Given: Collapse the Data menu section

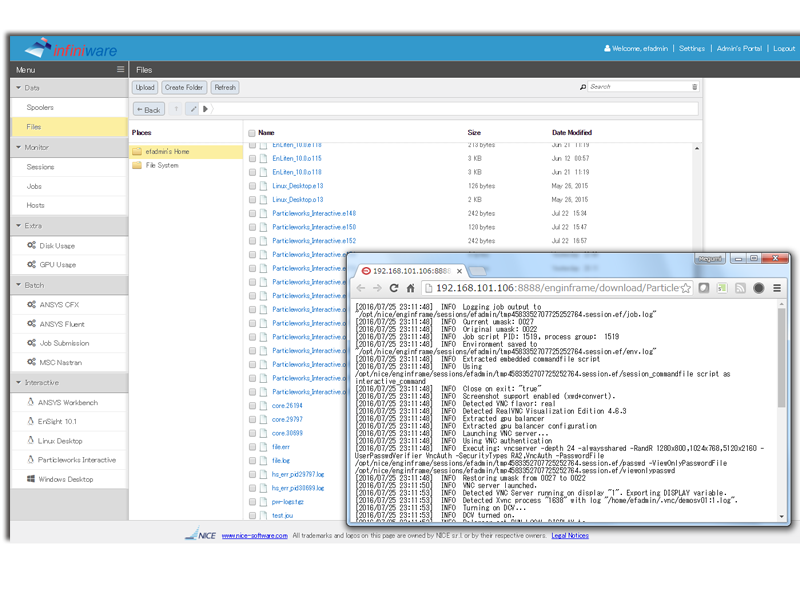Looking at the screenshot, I should coord(18,88).
